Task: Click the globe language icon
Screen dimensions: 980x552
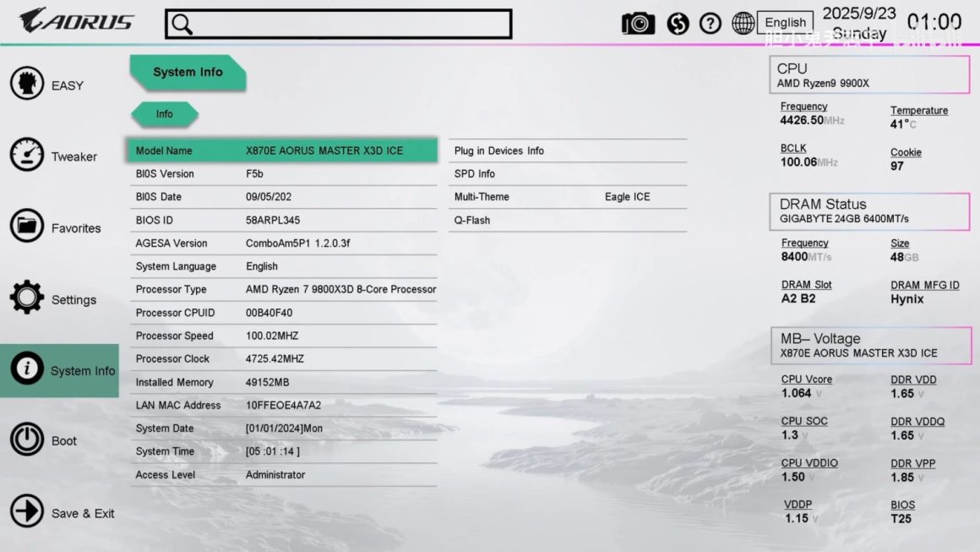Action: [x=743, y=24]
